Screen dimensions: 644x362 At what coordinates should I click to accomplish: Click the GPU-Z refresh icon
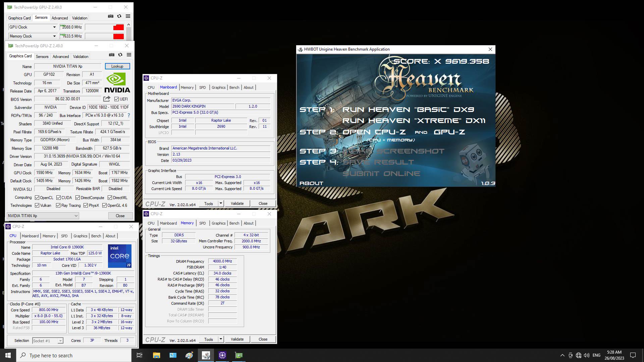coord(120,55)
